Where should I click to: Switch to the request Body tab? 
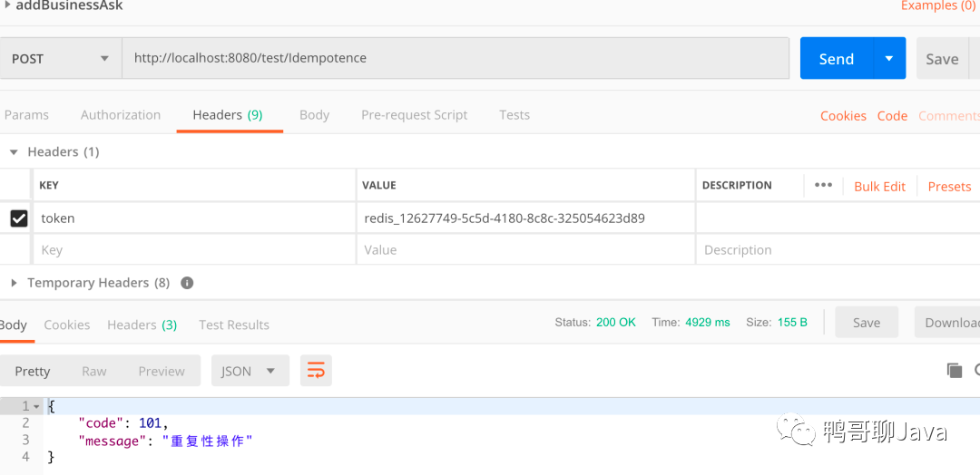[314, 115]
